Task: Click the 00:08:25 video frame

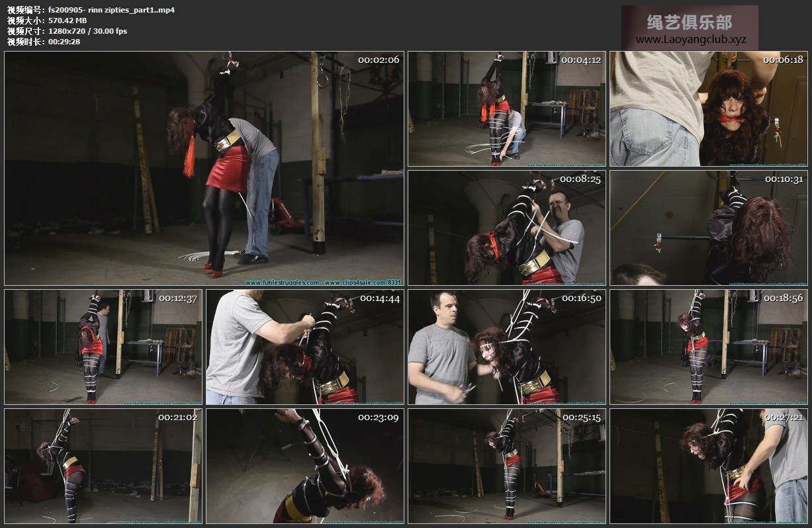Action: (x=506, y=228)
